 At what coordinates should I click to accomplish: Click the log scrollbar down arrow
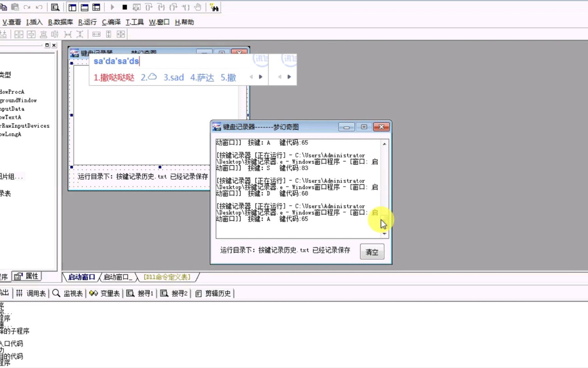(385, 234)
